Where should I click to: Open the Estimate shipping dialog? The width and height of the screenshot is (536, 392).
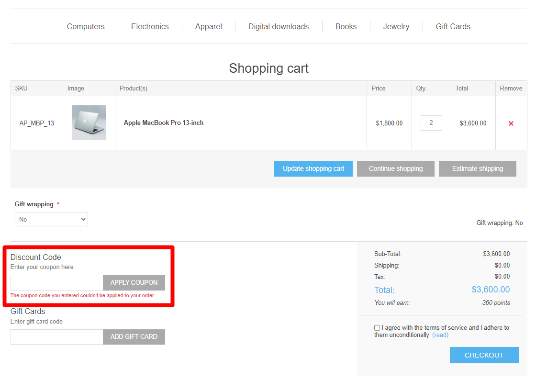click(478, 169)
